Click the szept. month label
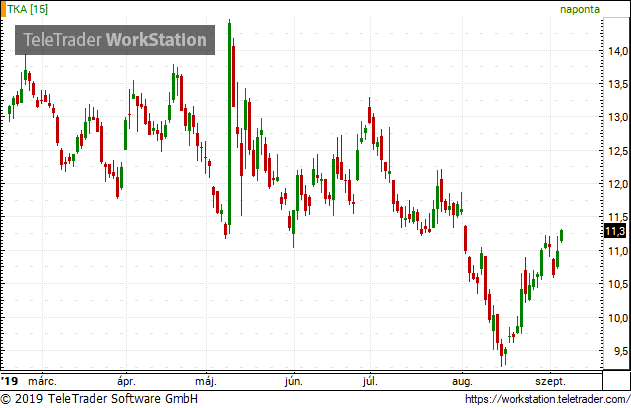This screenshot has height=408, width=631. (x=551, y=381)
